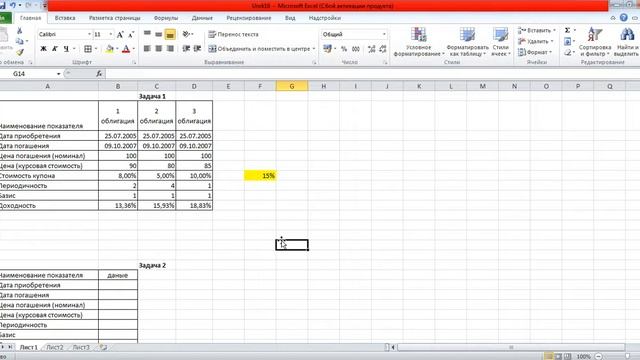Toggle bold formatting (Ж)

click(43, 49)
